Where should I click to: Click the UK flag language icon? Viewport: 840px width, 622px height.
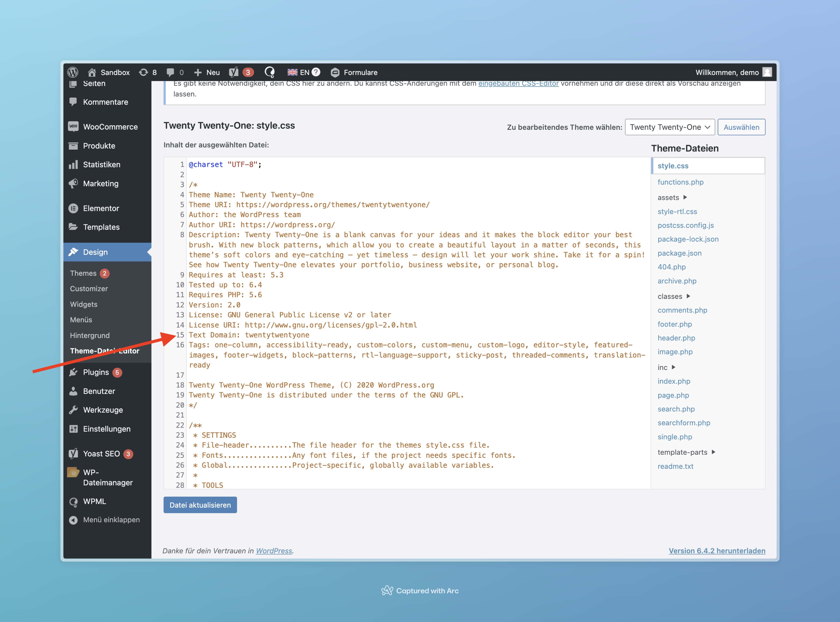(x=292, y=72)
